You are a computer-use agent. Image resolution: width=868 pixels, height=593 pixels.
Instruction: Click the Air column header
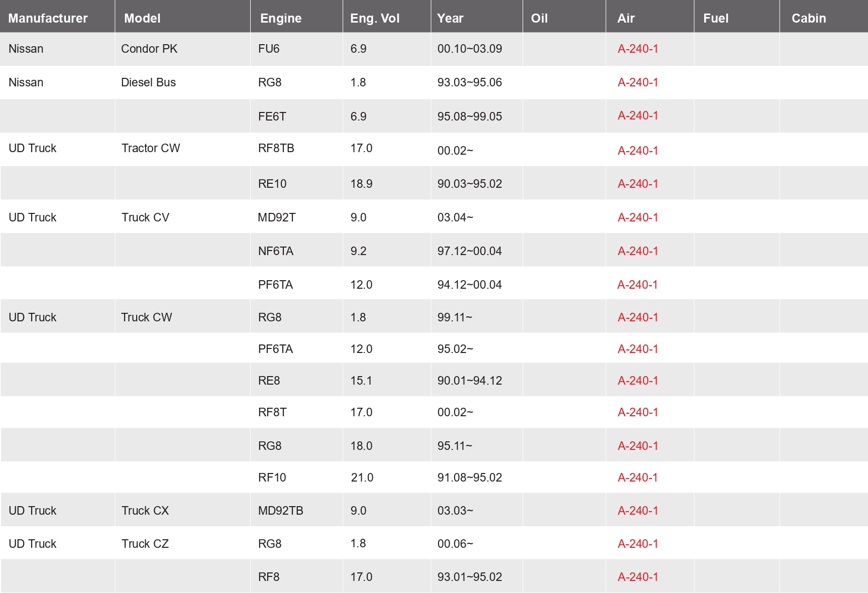tap(626, 18)
